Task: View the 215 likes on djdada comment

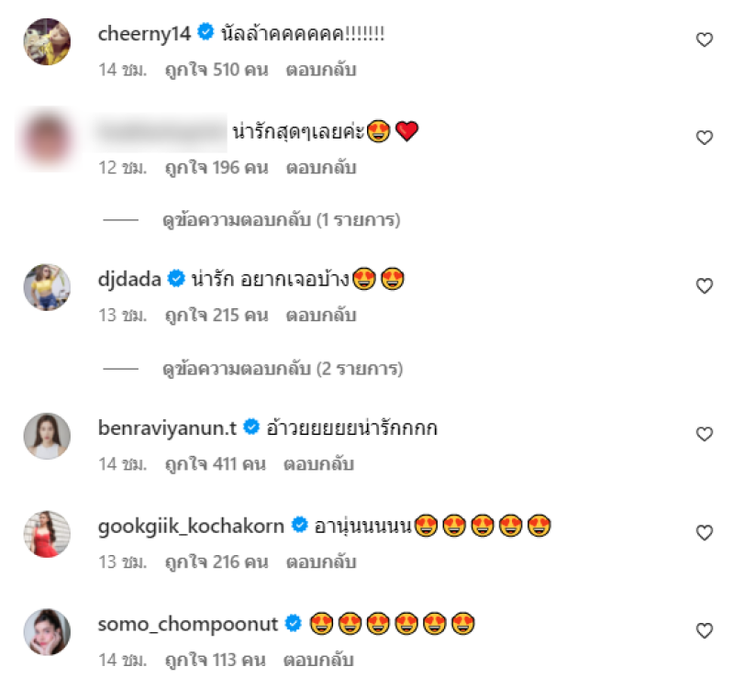Action: 216,316
